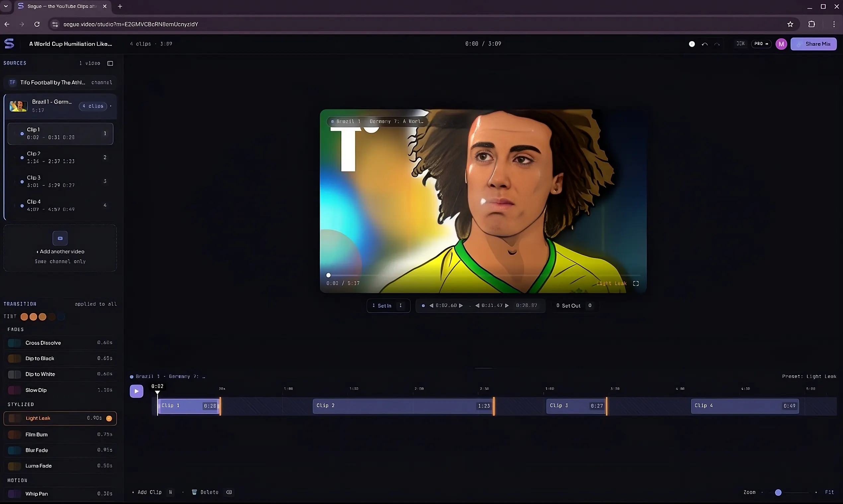The image size is (843, 504).
Task: Click the Set Out button
Action: click(x=575, y=306)
